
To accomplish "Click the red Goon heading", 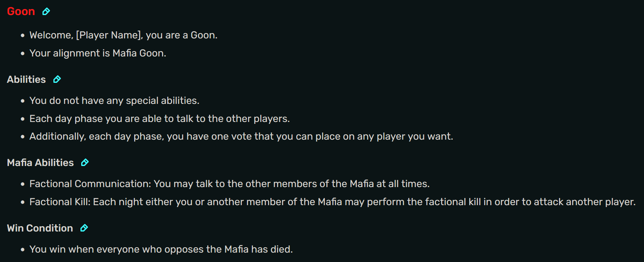I will click(x=21, y=12).
